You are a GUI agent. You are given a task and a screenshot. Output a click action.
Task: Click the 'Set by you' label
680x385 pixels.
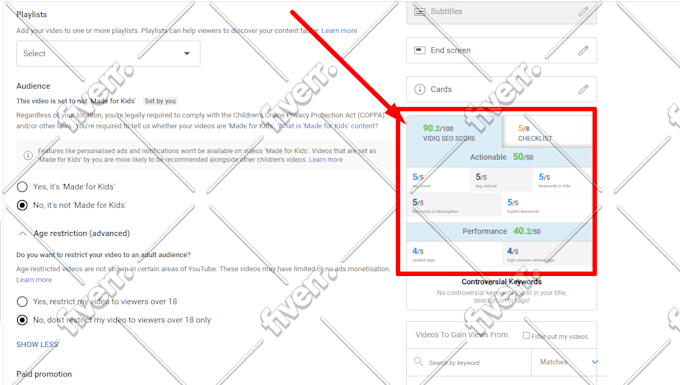pyautogui.click(x=160, y=101)
